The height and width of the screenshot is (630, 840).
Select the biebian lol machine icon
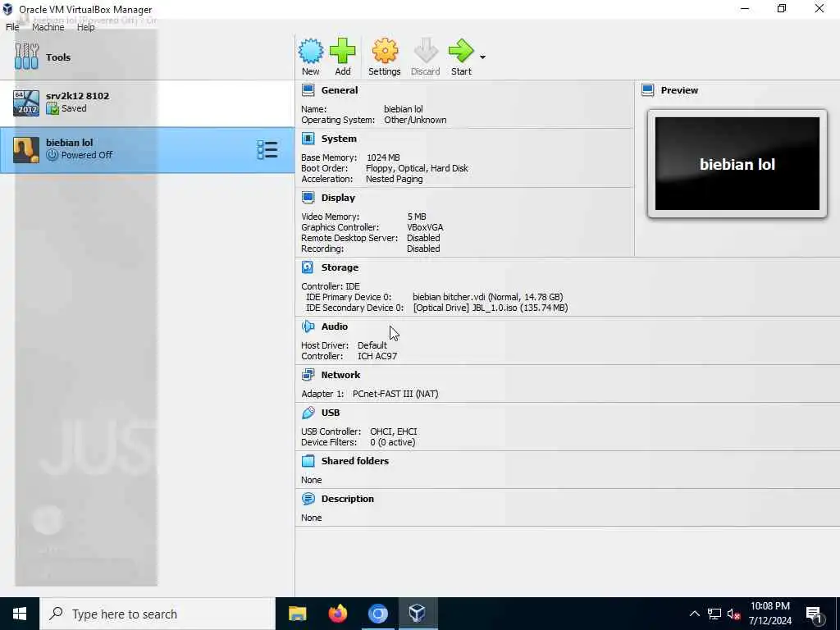[x=26, y=149]
